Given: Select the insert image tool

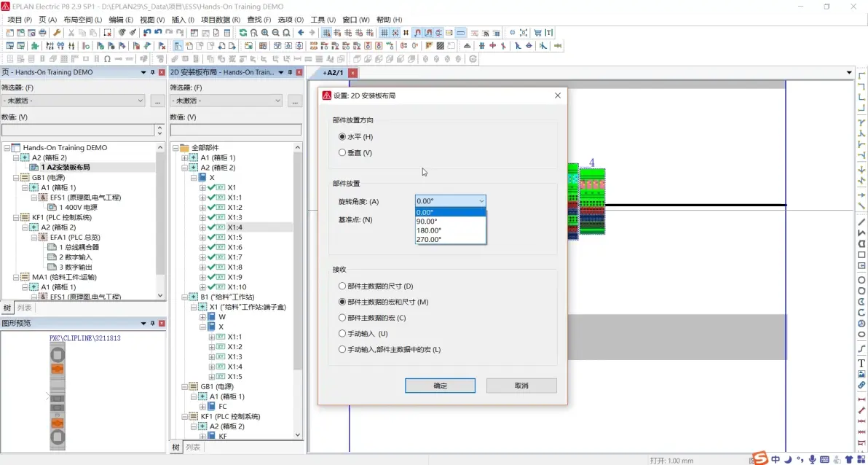Looking at the screenshot, I should (861, 374).
